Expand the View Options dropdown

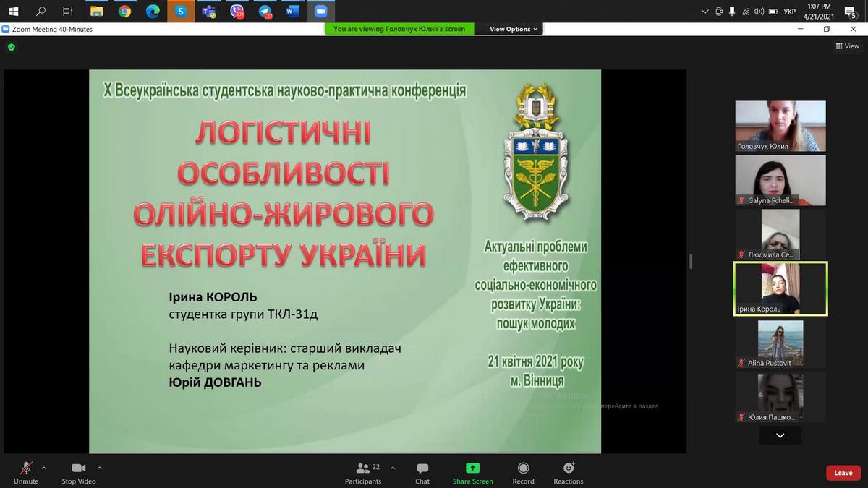pos(514,29)
